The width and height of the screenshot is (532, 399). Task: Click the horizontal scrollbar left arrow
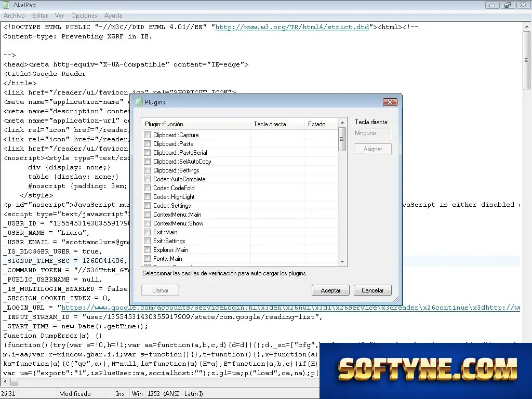[x=5, y=382]
